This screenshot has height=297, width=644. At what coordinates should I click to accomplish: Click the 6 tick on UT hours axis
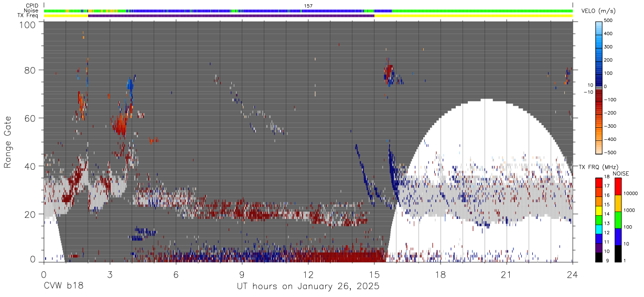pyautogui.click(x=176, y=274)
